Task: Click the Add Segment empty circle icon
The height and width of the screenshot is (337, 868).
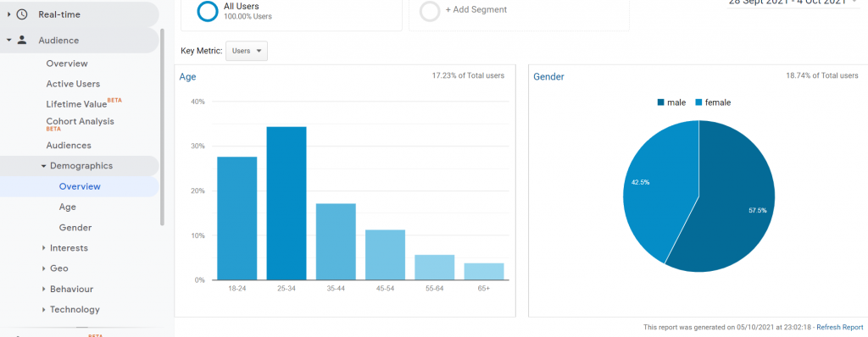Action: coord(430,11)
